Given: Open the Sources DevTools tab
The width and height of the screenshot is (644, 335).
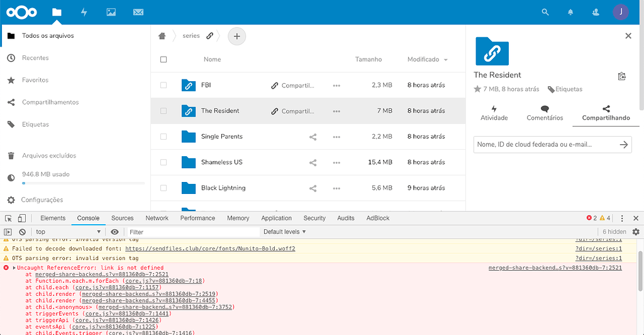Looking at the screenshot, I should click(123, 219).
